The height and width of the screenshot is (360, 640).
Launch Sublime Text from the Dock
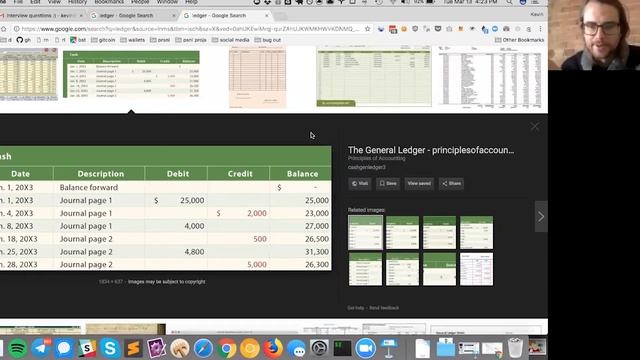click(x=133, y=348)
